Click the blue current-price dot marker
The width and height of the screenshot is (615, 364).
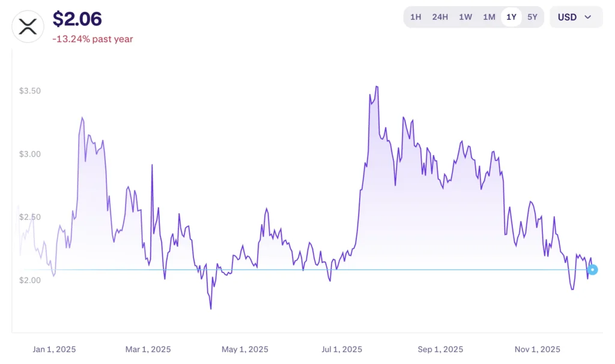click(593, 270)
